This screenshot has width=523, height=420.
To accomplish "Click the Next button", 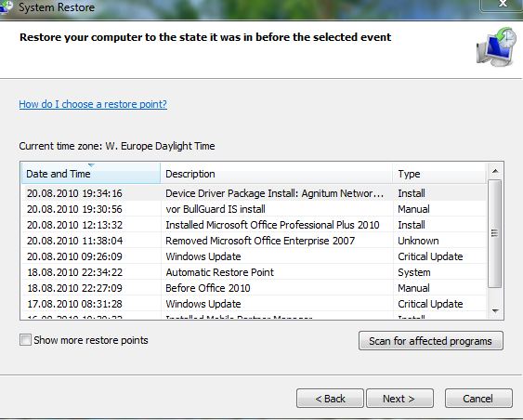I will tap(399, 399).
